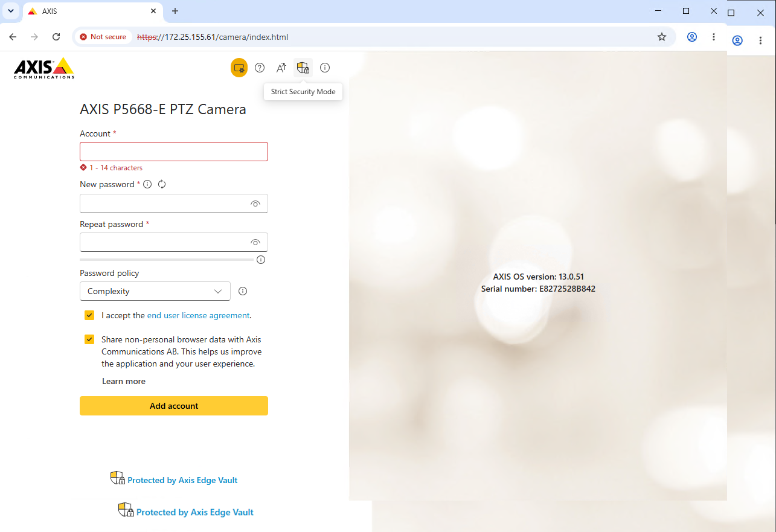The image size is (776, 532).
Task: Click the AXIS OS version: 13.0.51 text
Action: 539,277
